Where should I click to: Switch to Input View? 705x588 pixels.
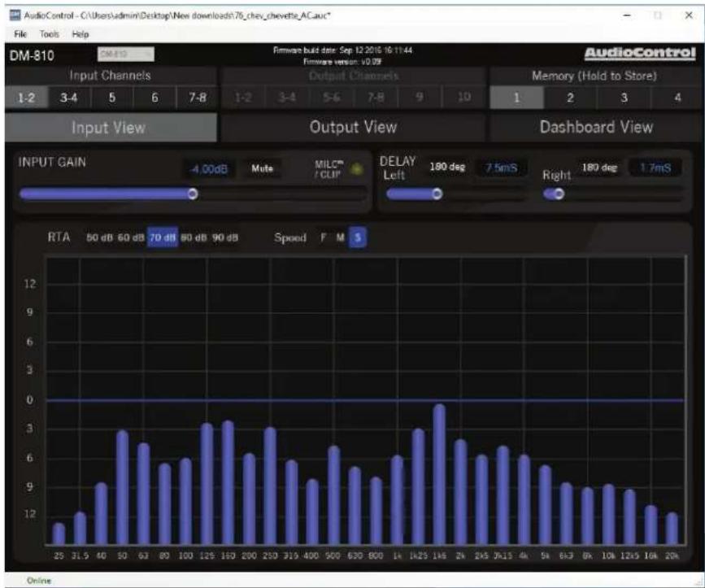(x=111, y=128)
